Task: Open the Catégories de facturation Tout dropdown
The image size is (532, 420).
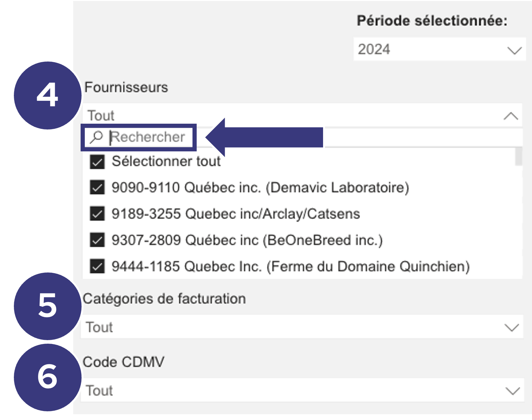Action: (x=302, y=327)
